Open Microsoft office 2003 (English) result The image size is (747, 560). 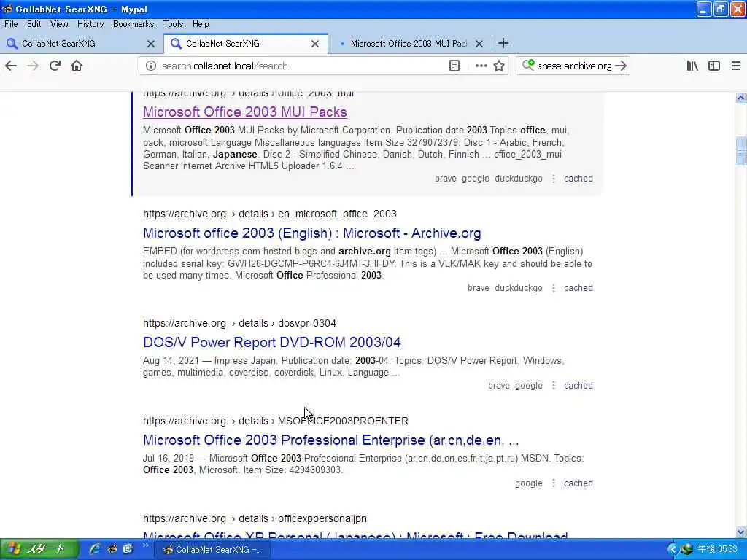click(312, 233)
